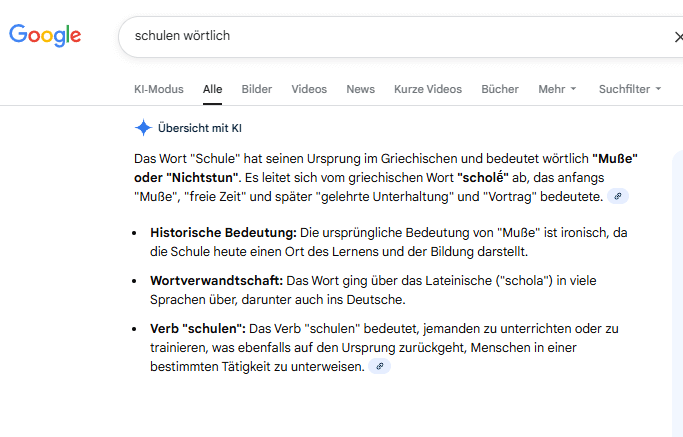
Task: Click the "Übersicht mit KI" heading
Action: (x=200, y=128)
